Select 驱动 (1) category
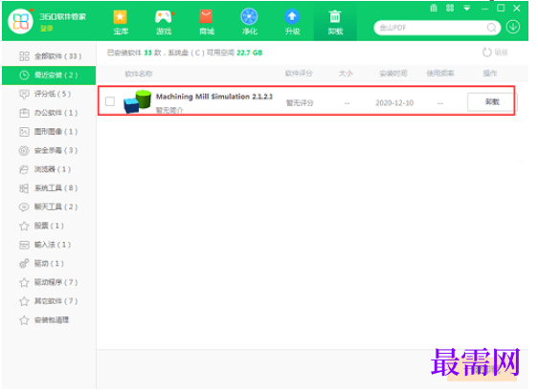 pyautogui.click(x=49, y=264)
